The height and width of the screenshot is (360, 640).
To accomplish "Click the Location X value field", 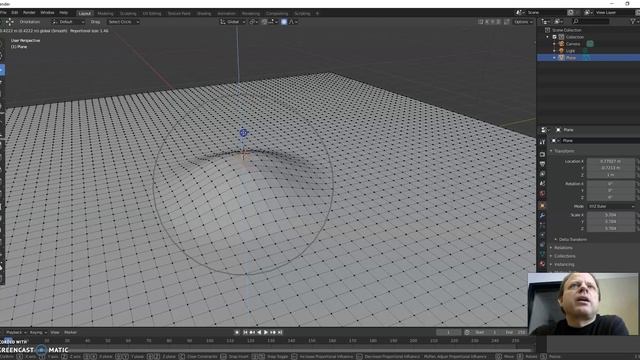I will pyautogui.click(x=611, y=161).
